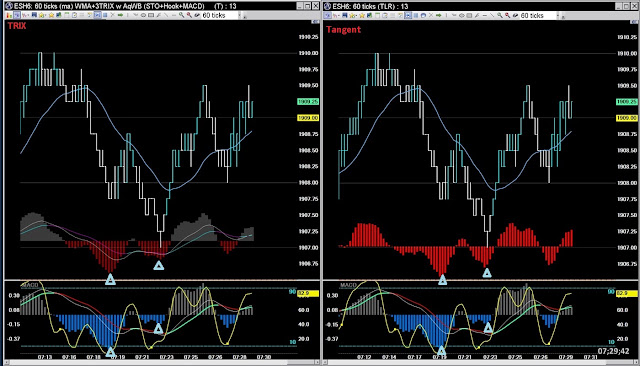The width and height of the screenshot is (640, 366).
Task: Toggle the highlighted pressed button in left chart toolbar
Action: (x=97, y=15)
